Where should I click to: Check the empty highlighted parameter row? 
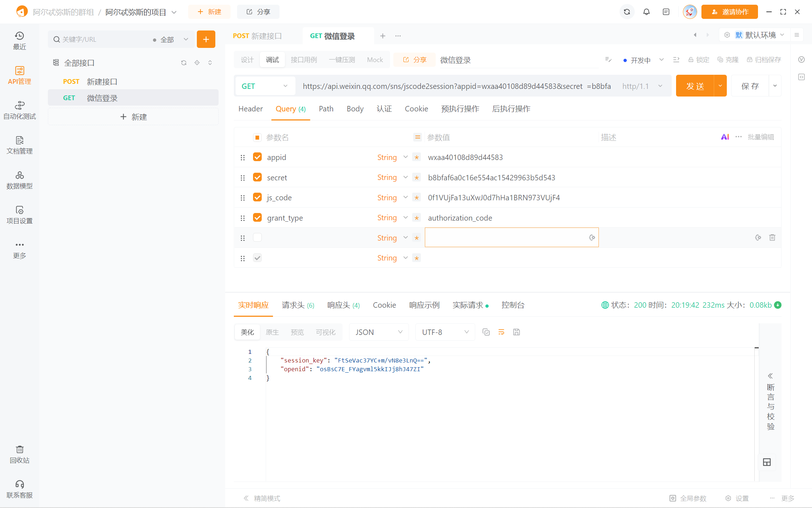[x=257, y=237]
